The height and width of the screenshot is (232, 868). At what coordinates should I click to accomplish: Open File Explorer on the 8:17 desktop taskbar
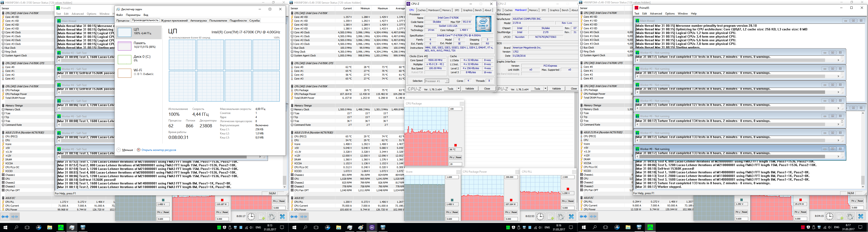point(628,228)
